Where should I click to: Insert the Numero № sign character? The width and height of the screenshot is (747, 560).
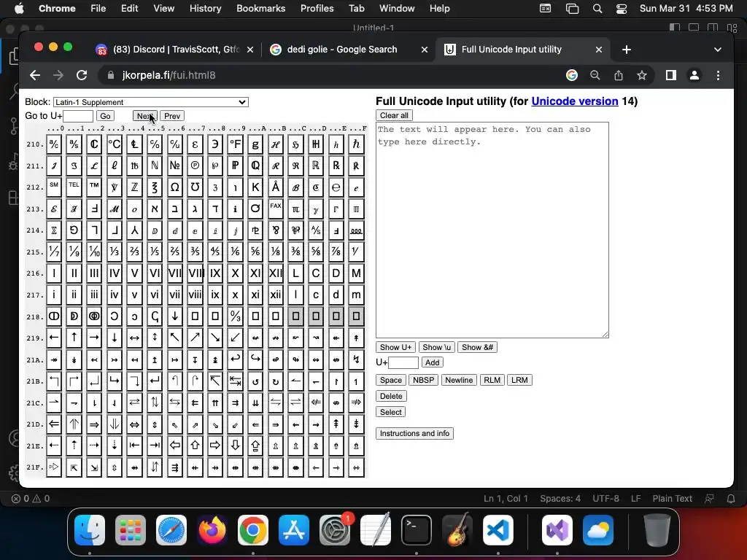click(175, 166)
